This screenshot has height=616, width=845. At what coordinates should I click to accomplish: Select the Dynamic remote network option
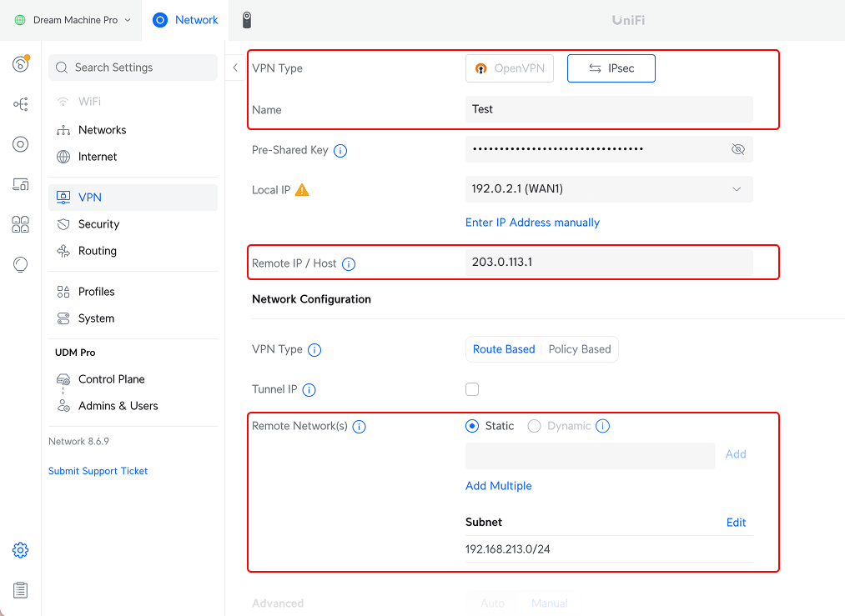coord(534,426)
